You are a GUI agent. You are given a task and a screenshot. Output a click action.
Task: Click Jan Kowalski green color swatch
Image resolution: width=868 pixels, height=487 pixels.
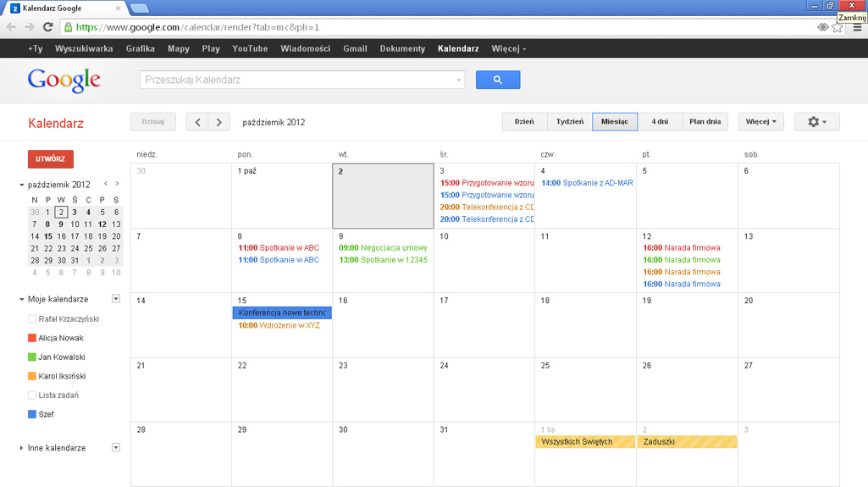32,357
